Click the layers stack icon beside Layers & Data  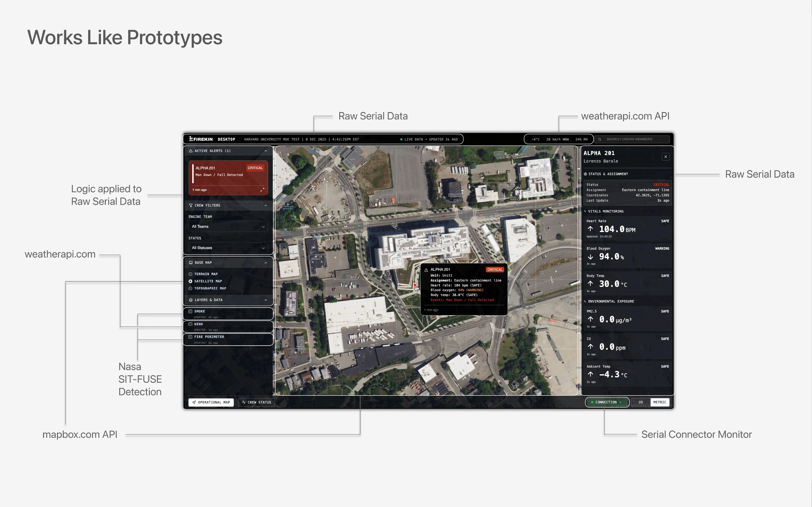[191, 300]
